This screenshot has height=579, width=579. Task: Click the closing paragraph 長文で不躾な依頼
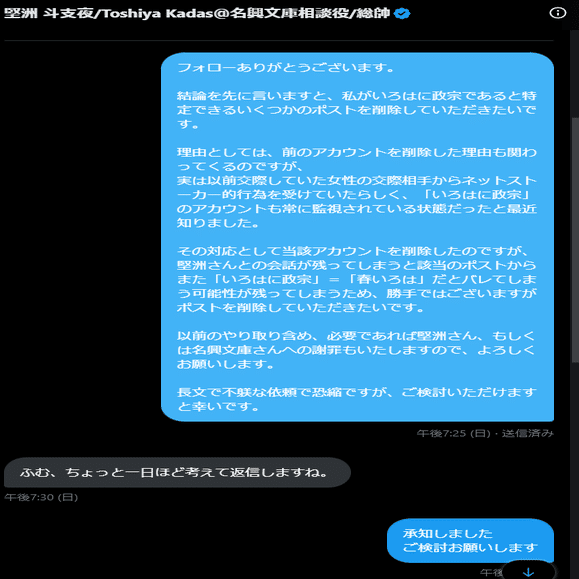357,399
